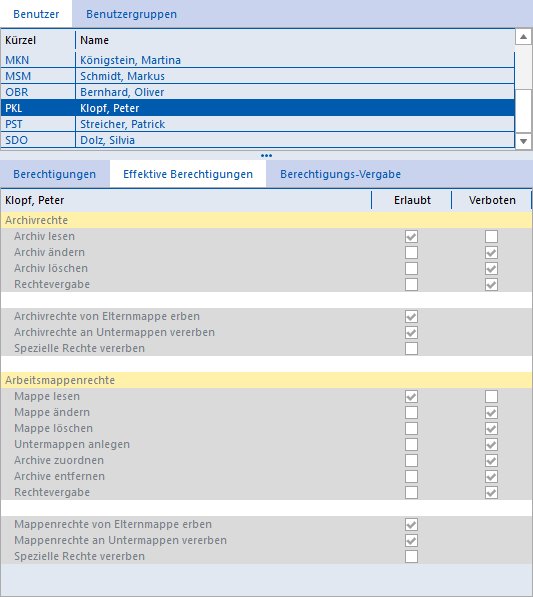Click the Archive zuordnen label

pos(59,460)
